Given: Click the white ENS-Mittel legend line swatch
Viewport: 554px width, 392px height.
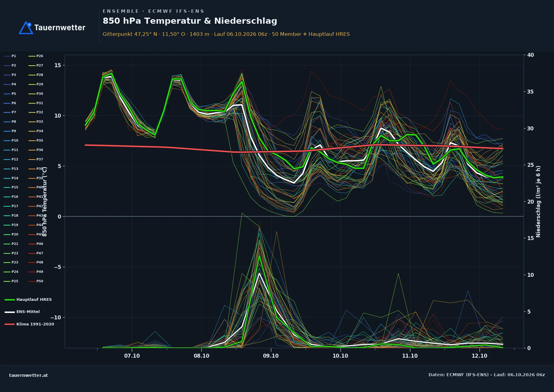Looking at the screenshot, I should tap(10, 312).
